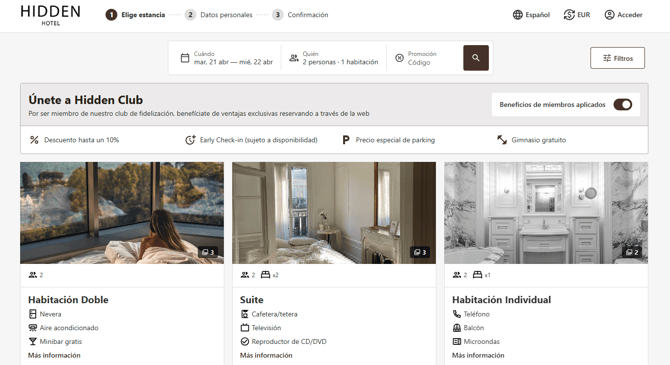The width and height of the screenshot is (670, 365).
Task: Click bed icon under Habitación Individual photo
Action: point(477,275)
